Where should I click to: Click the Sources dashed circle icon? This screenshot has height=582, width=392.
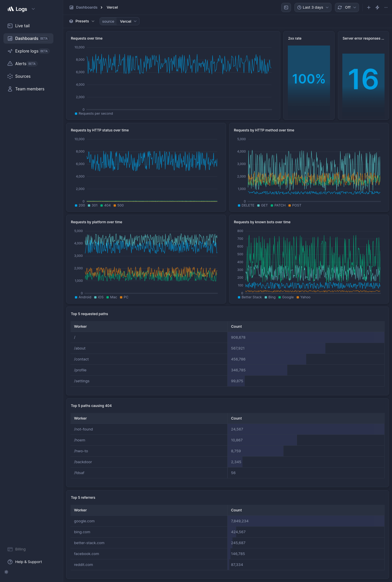[10, 76]
